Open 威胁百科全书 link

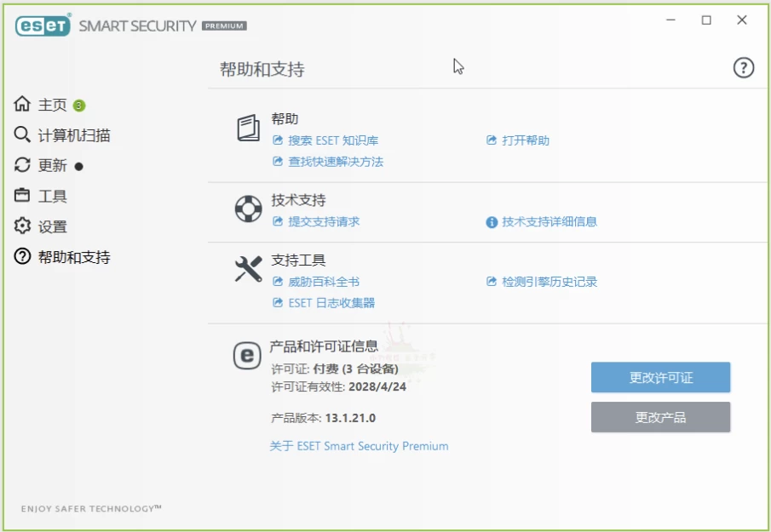(x=325, y=282)
